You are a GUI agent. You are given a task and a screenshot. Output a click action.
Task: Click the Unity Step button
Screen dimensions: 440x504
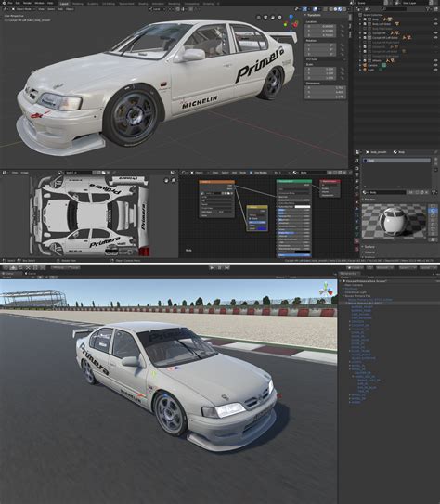(x=227, y=267)
